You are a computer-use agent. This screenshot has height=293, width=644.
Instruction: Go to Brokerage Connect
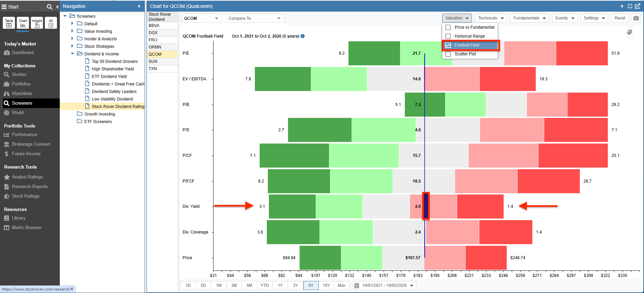click(x=31, y=144)
